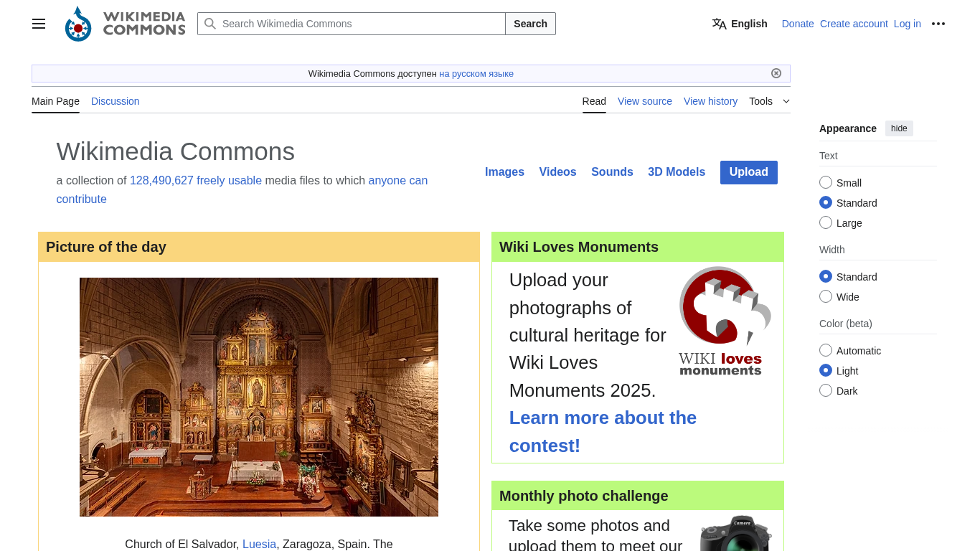Dismiss the Russian language notice

[776, 73]
